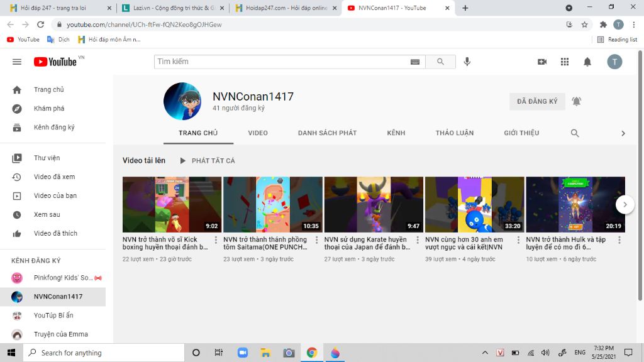Open Xem sau watch later
The width and height of the screenshot is (644, 362).
53,215
